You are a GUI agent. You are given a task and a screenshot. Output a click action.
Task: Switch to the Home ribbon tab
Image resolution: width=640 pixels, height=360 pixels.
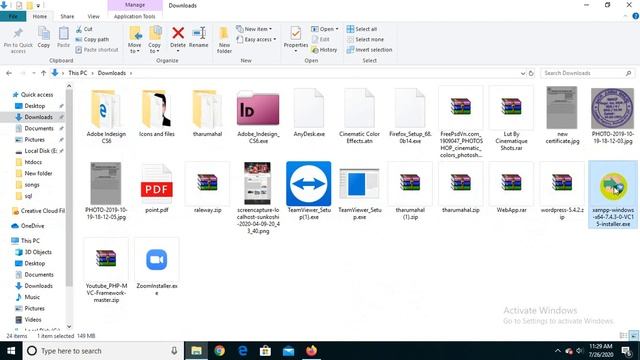[40, 16]
